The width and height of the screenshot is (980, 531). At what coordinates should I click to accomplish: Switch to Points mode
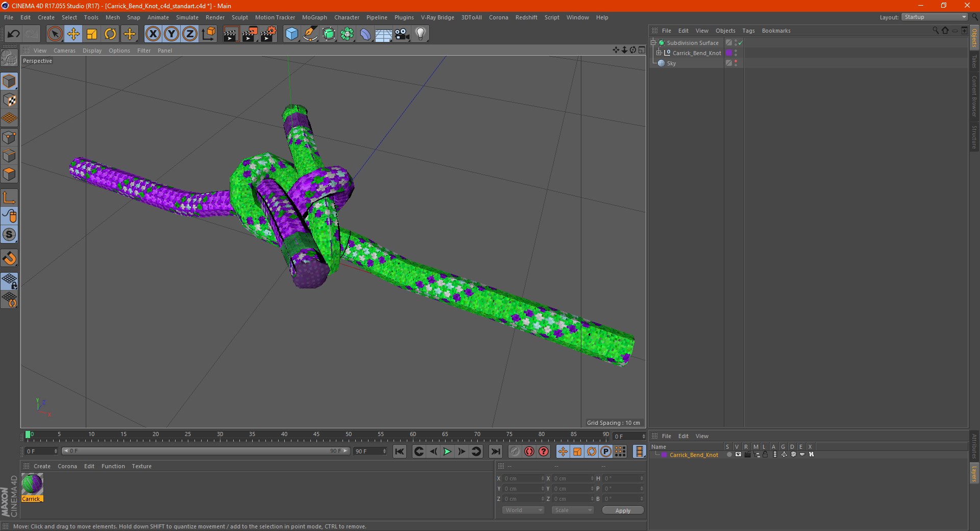[10, 137]
